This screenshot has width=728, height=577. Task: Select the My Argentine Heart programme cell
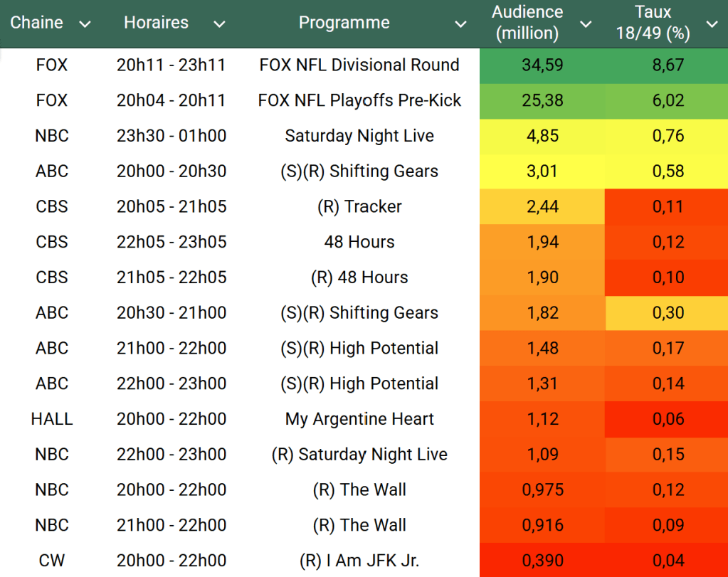359,419
